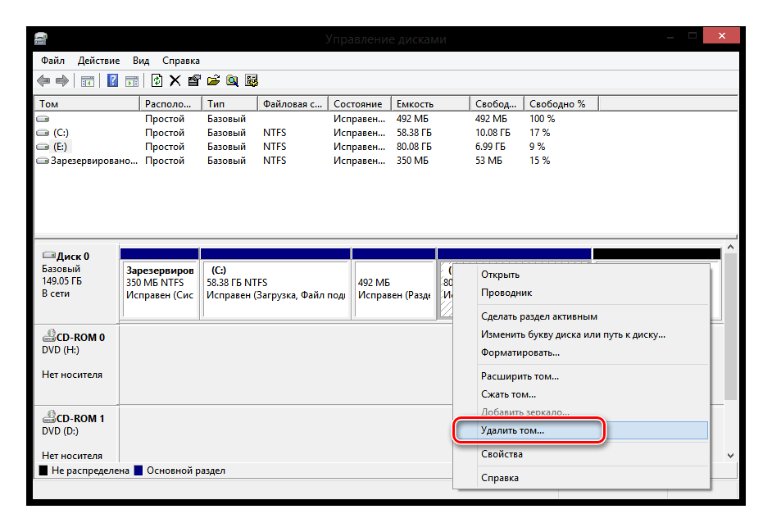Image resolution: width=772 pixels, height=532 pixels.
Task: Click the scroll down arrow of disk pane
Action: [x=729, y=454]
